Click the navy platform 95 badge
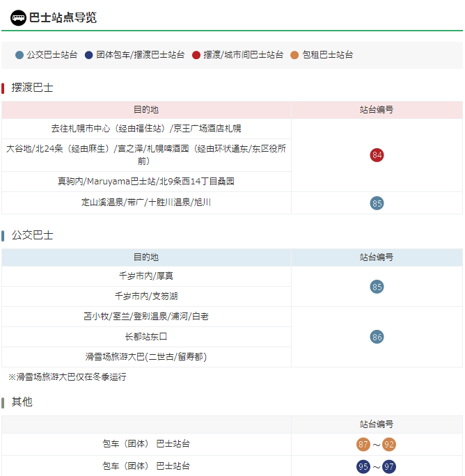Screen dimensions: 465x476 coord(363,466)
